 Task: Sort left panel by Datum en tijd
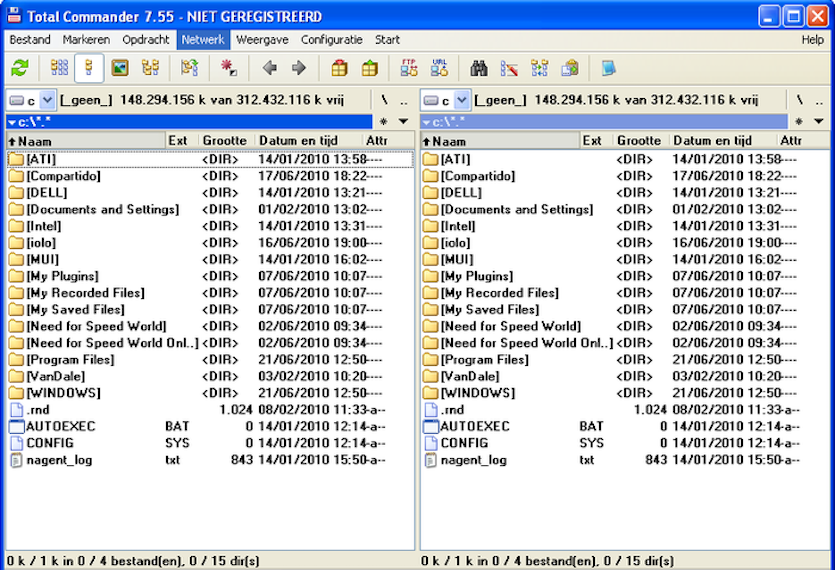pyautogui.click(x=309, y=141)
